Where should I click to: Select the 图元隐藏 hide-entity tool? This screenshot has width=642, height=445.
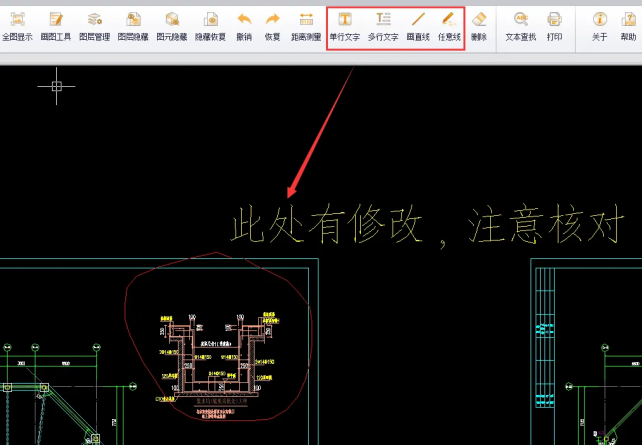172,25
